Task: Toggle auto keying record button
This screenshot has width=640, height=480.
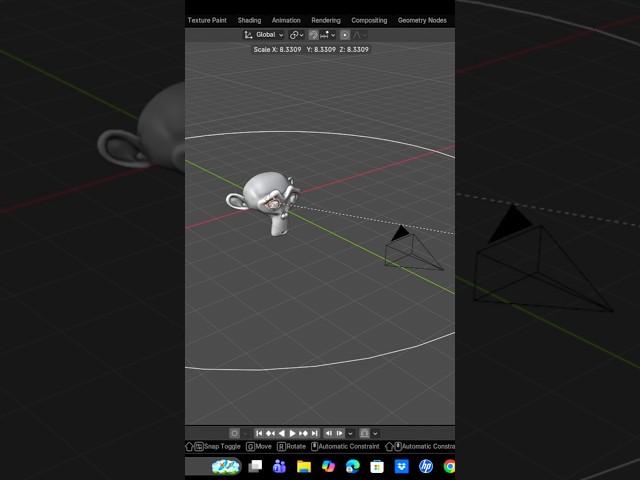Action: (x=235, y=433)
